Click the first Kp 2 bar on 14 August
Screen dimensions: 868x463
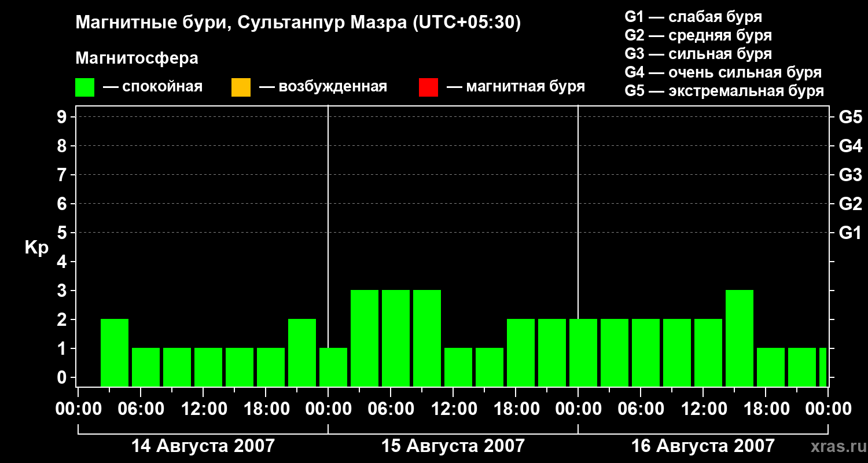click(x=115, y=352)
